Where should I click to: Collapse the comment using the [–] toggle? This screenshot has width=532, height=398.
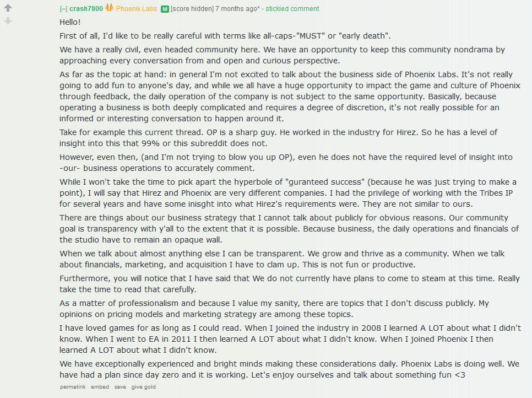tap(63, 9)
